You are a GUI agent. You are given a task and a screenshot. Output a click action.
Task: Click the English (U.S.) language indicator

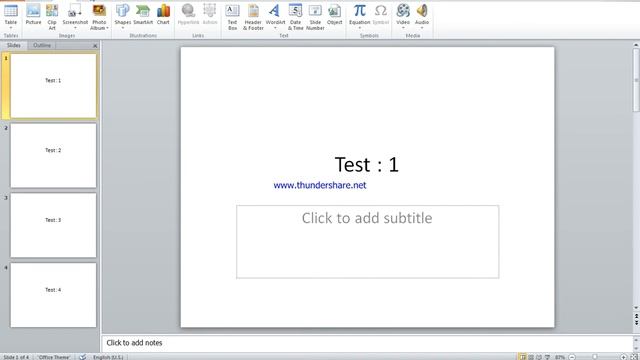click(108, 357)
